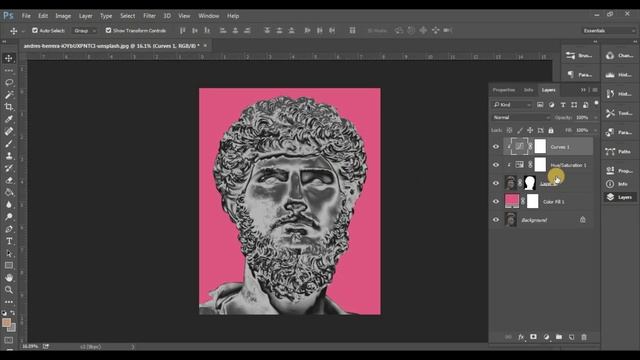Select the Path Selection tool
The image size is (640, 360).
coord(9,253)
